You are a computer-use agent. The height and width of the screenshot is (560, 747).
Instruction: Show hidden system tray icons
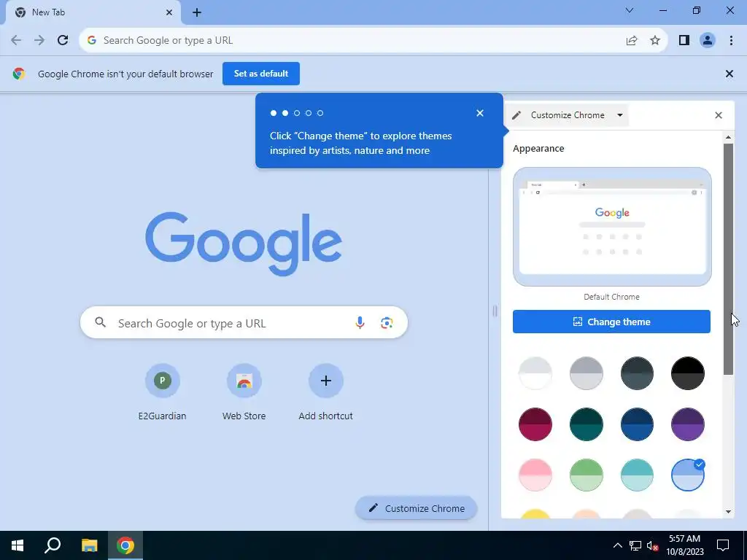point(617,545)
